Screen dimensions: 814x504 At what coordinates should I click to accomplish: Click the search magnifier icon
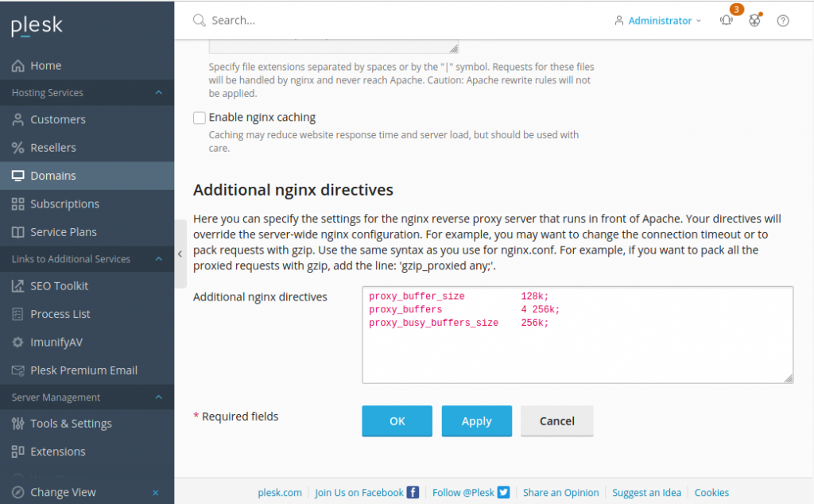pos(197,20)
